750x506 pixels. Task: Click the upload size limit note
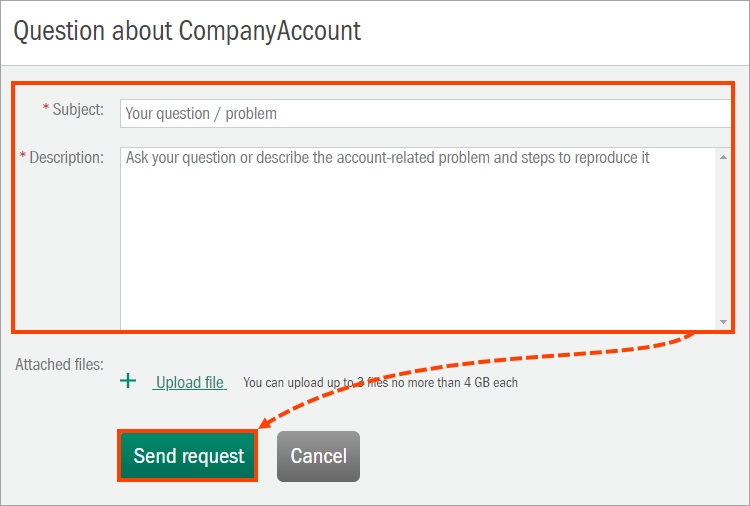tap(380, 382)
